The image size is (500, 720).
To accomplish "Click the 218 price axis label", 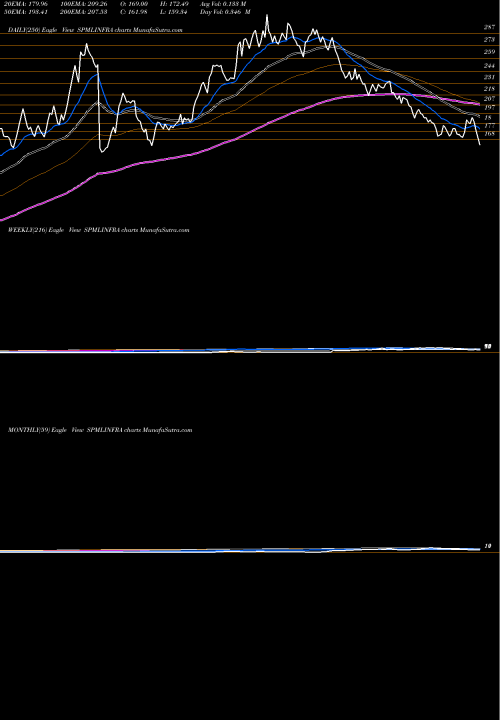I will pyautogui.click(x=489, y=89).
